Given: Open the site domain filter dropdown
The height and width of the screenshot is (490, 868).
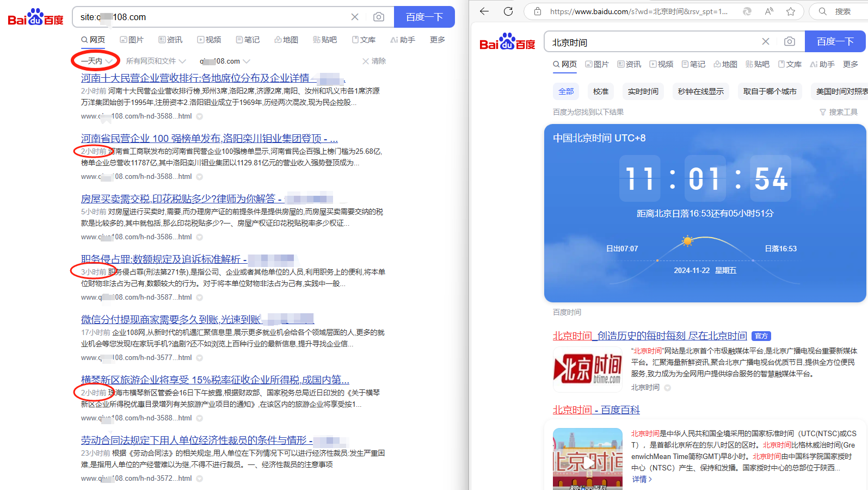Looking at the screenshot, I should [225, 61].
